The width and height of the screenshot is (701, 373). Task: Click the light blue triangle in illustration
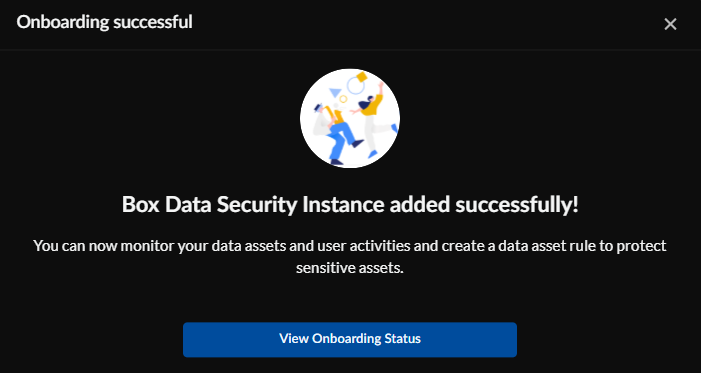335,93
